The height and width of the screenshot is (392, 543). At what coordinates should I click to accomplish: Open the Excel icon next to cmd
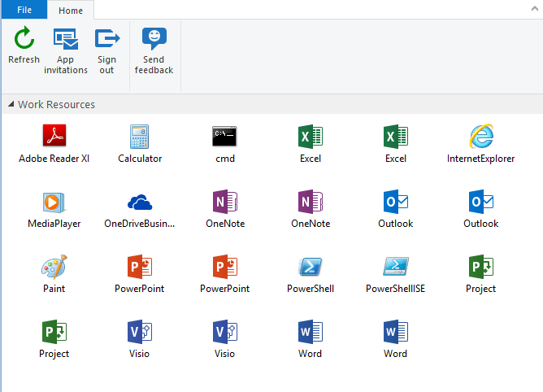click(x=311, y=143)
